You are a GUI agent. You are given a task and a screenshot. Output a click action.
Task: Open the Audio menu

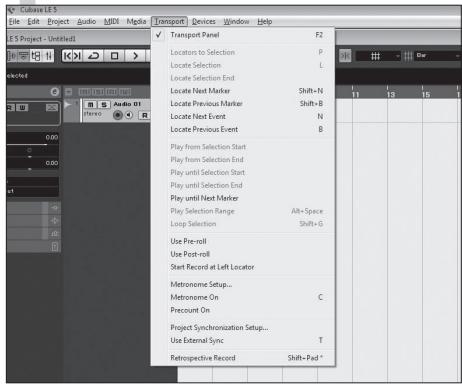[86, 22]
